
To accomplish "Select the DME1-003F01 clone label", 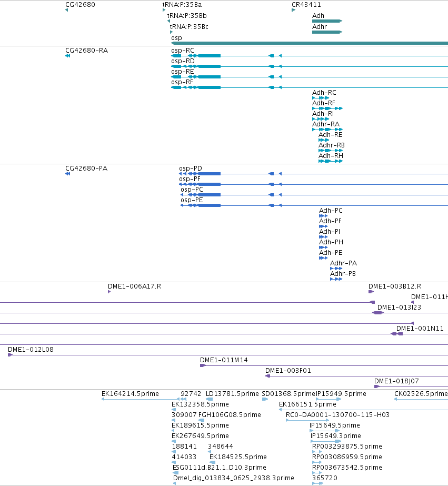I will coord(288,371).
